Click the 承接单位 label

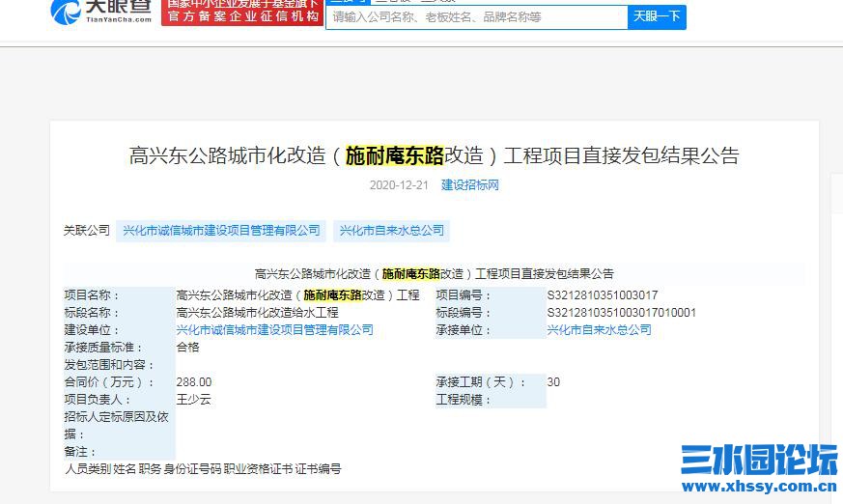click(x=463, y=330)
